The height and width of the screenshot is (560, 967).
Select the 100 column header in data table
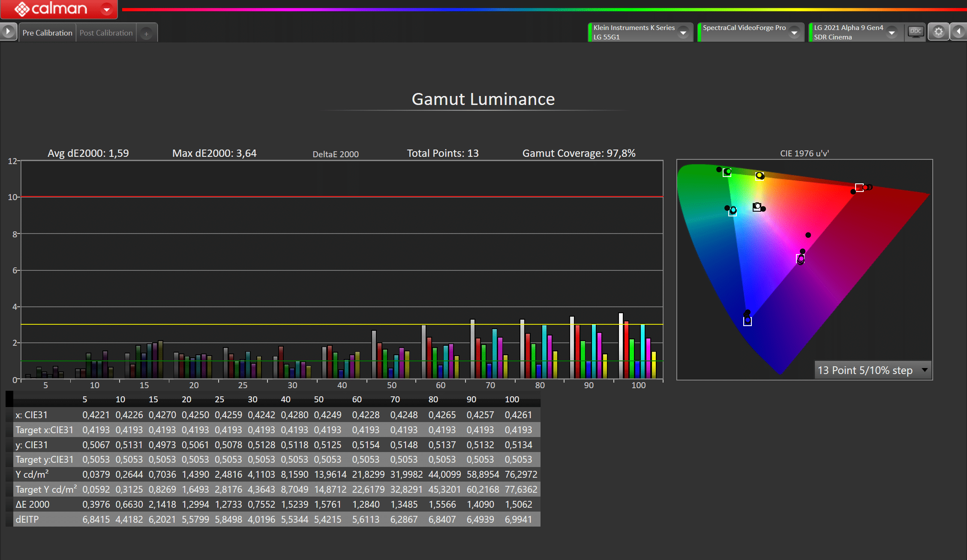point(512,399)
